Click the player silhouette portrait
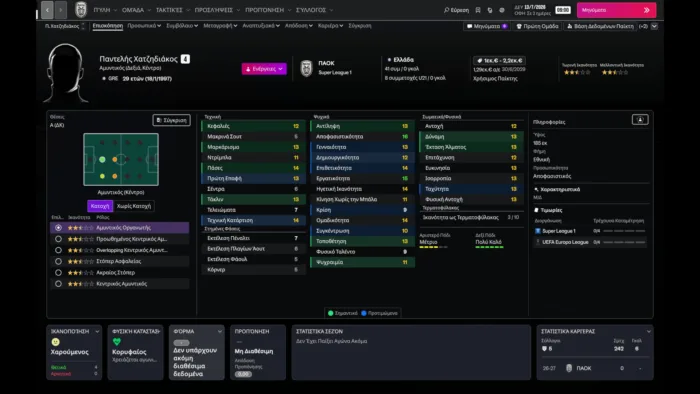 click(x=66, y=73)
